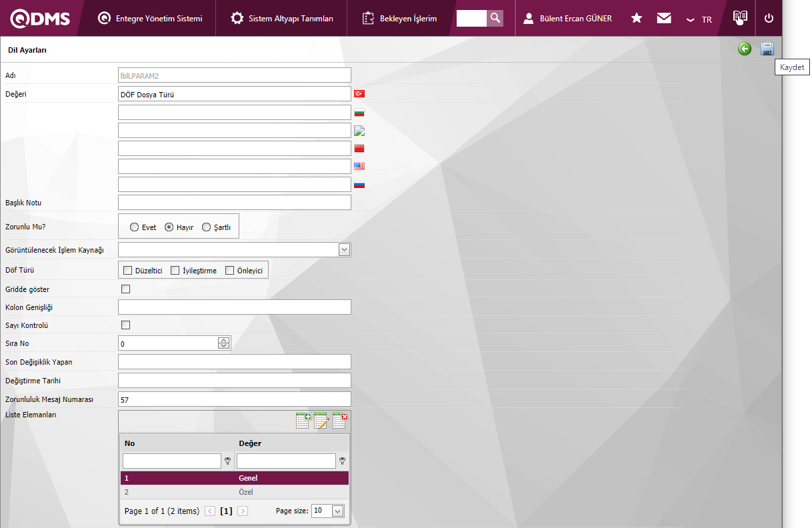The width and height of the screenshot is (812, 528).
Task: Focus the Bulgarian translation field
Action: click(235, 112)
